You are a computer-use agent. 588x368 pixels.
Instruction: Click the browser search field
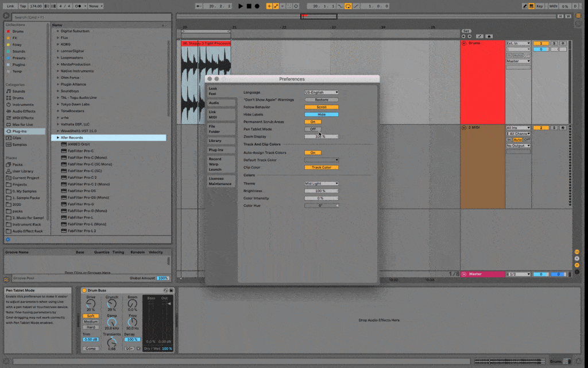point(92,17)
